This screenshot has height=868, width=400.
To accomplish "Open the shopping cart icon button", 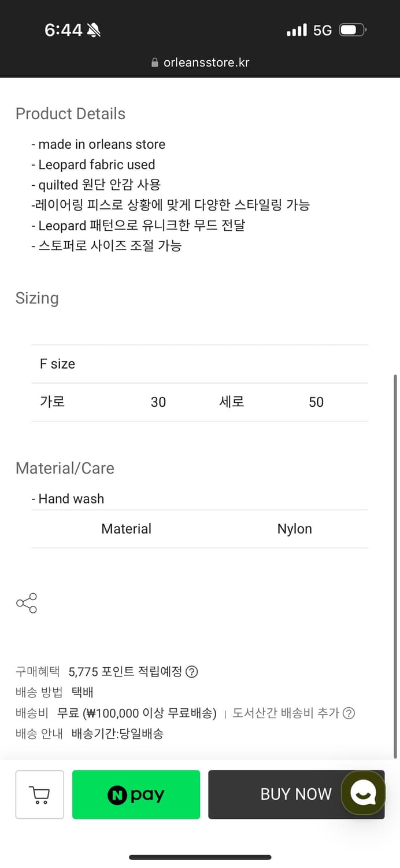I will coord(39,795).
